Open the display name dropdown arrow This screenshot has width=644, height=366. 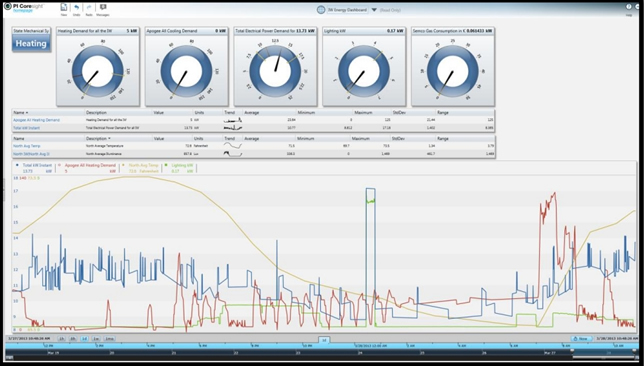(374, 10)
